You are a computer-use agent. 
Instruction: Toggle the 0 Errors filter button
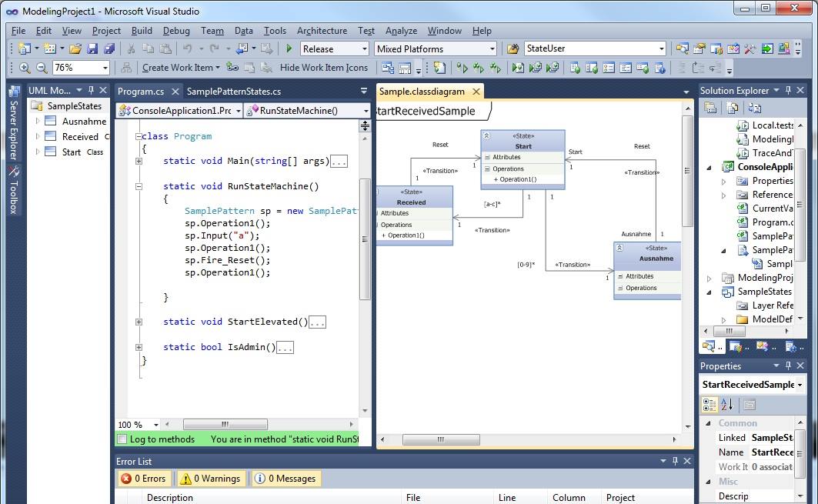[x=143, y=479]
